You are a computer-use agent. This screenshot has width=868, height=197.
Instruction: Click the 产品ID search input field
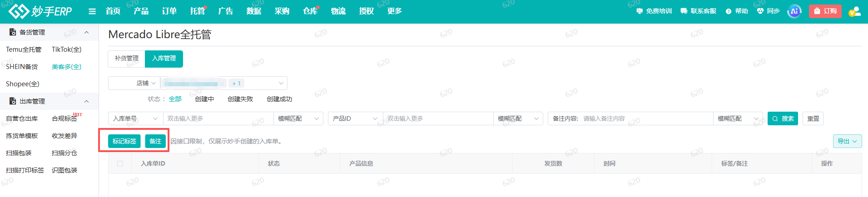[438, 118]
